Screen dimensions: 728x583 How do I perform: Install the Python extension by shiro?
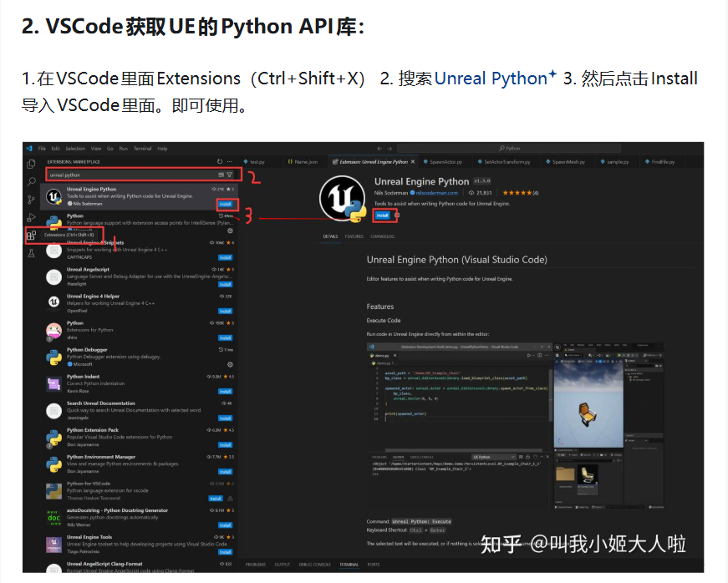click(x=226, y=338)
